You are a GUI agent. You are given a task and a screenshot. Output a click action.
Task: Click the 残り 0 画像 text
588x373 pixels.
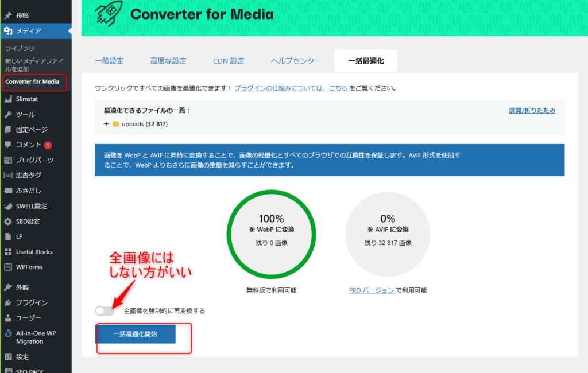tap(272, 243)
